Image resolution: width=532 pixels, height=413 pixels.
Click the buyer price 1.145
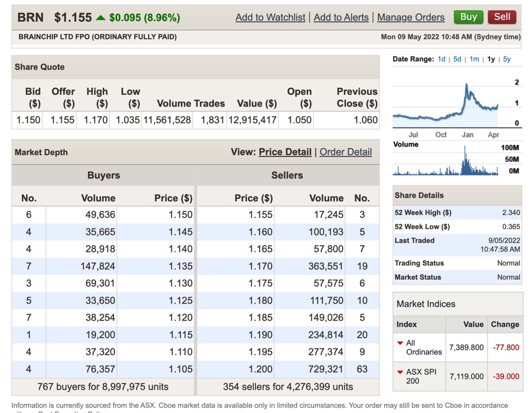(x=181, y=232)
